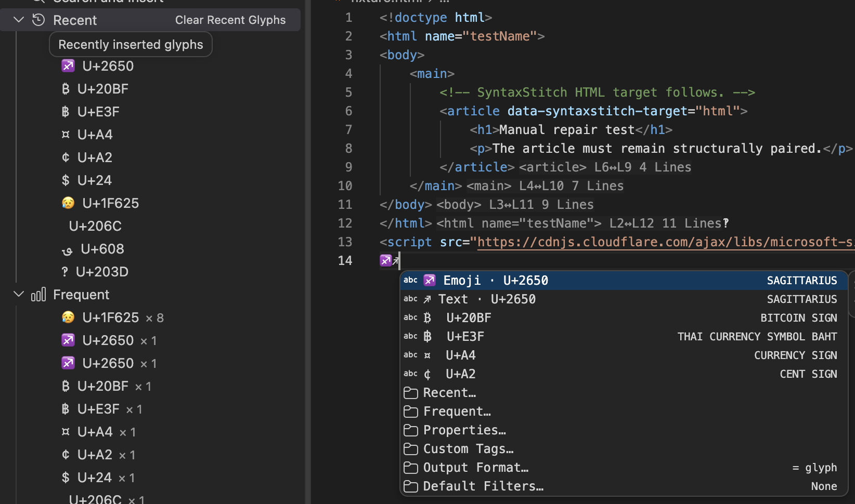Click inlay hint <body> L3↔L11 9 Lines
This screenshot has height=504, width=855.
click(x=514, y=205)
